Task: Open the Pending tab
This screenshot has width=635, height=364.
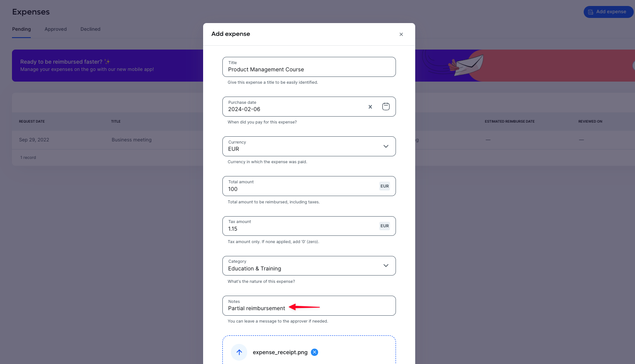Action: [21, 29]
